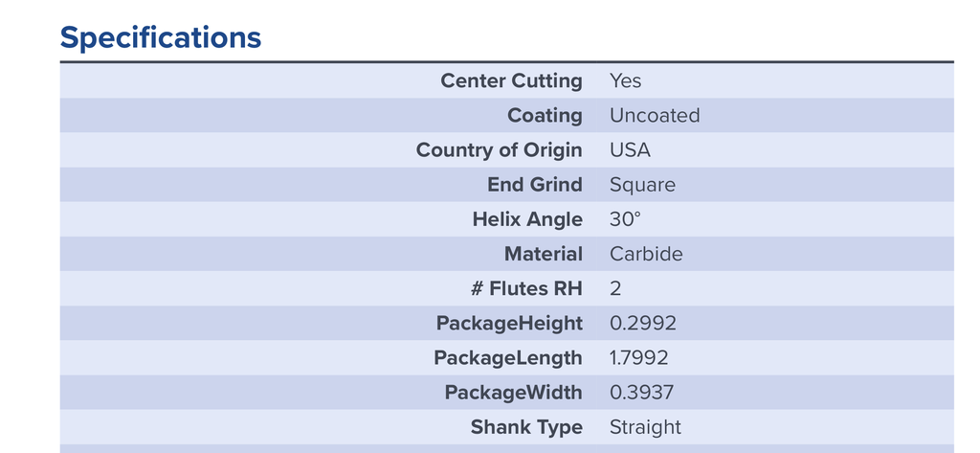Click the PackageWidth value 0.3937
980x453 pixels.
click(642, 393)
